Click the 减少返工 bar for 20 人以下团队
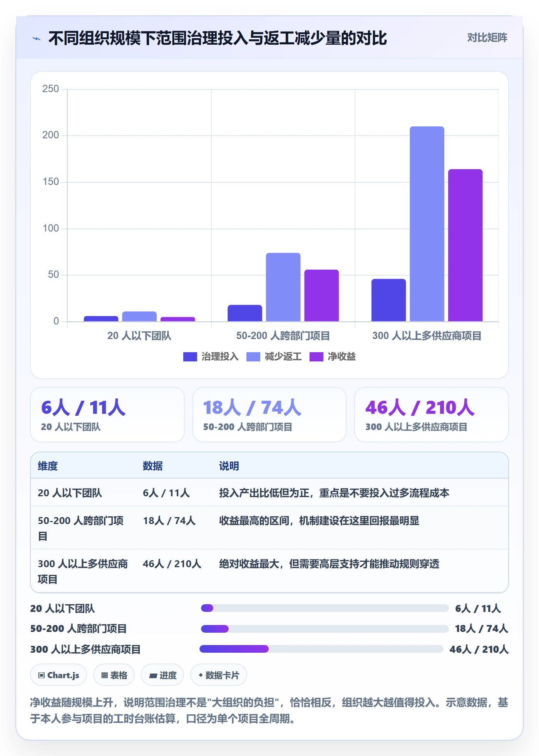This screenshot has width=539, height=756. [139, 316]
